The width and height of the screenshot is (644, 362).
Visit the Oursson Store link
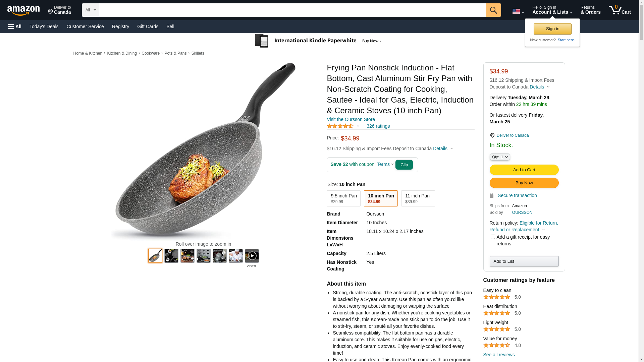pyautogui.click(x=351, y=119)
